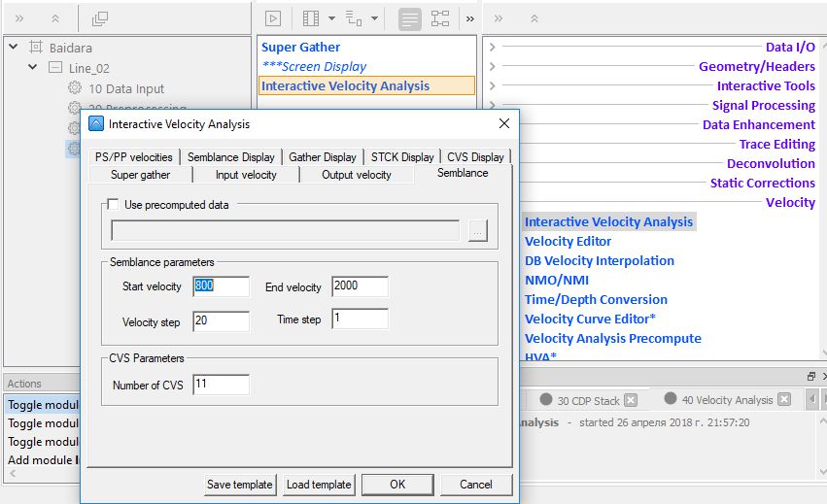The image size is (827, 504).
Task: Select the Semblance tab
Action: (463, 173)
